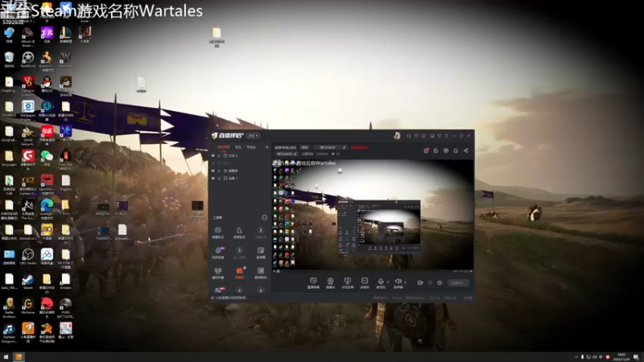
Task: Open the Recycle Bin on the desktop
Action: (9, 60)
